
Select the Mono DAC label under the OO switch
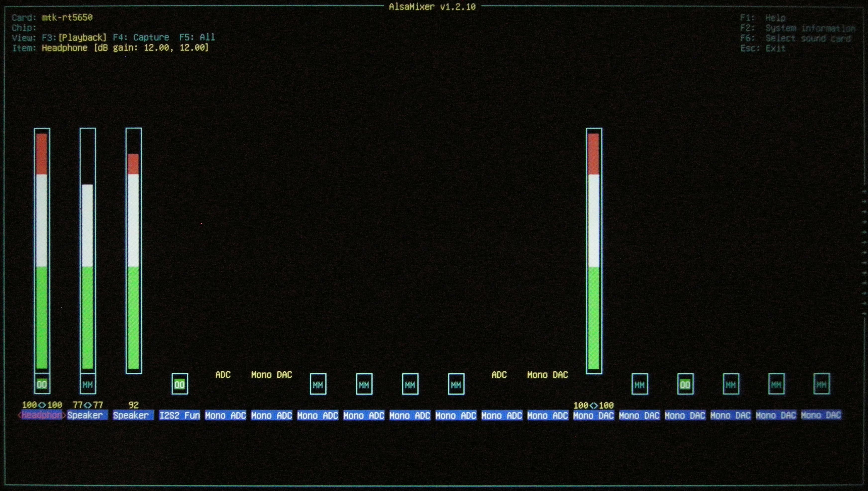685,415
